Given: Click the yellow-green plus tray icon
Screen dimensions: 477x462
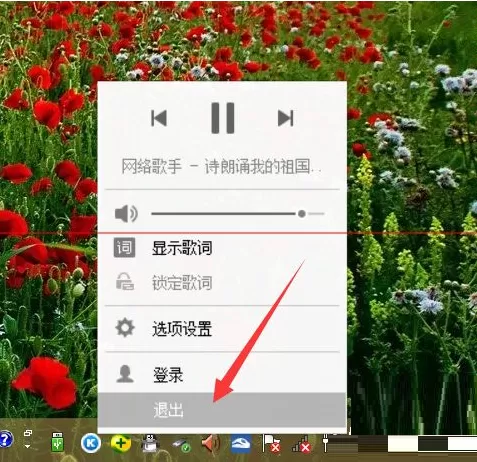Looking at the screenshot, I should 121,443.
